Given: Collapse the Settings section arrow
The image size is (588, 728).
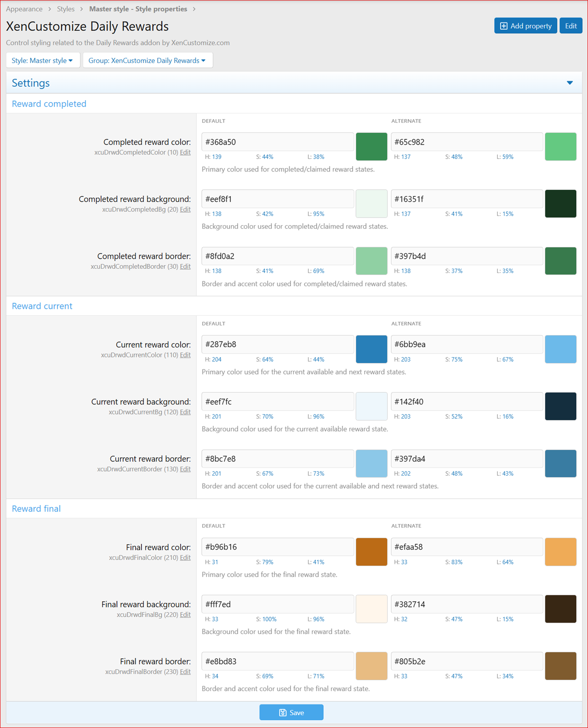Looking at the screenshot, I should click(570, 83).
